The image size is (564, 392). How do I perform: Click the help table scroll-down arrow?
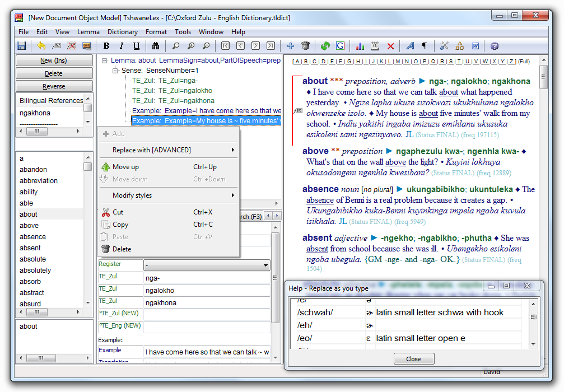click(533, 344)
